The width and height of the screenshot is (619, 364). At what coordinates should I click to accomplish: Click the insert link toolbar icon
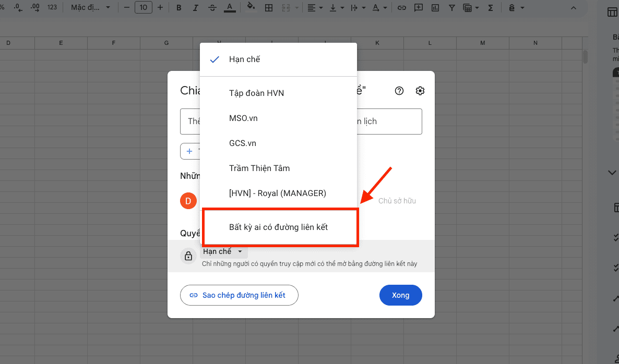pos(401,8)
